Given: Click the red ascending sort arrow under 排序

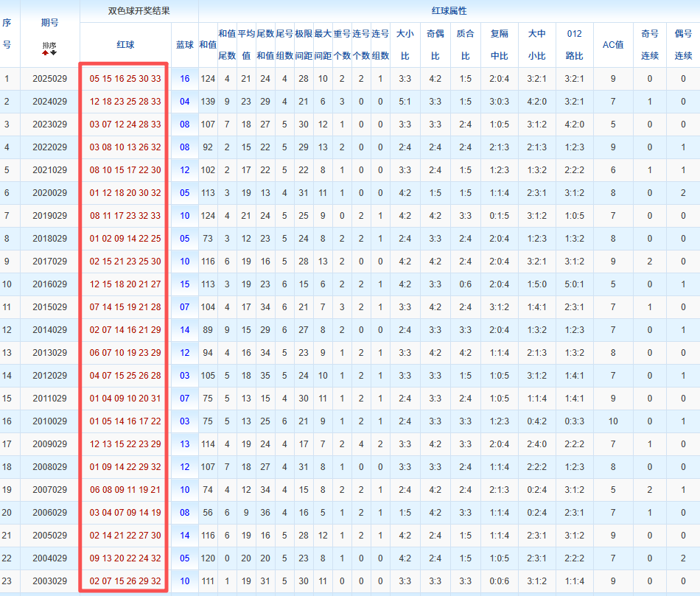Looking at the screenshot, I should pos(46,53).
